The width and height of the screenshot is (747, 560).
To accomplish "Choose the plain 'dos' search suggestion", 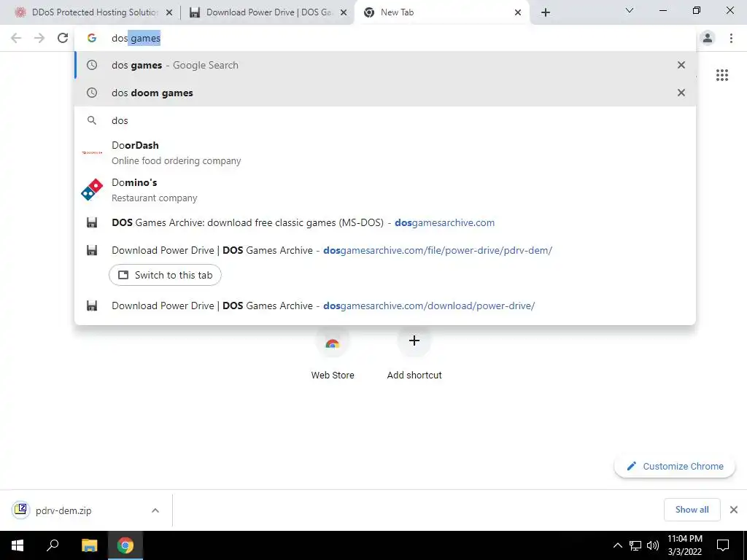I will pyautogui.click(x=385, y=120).
